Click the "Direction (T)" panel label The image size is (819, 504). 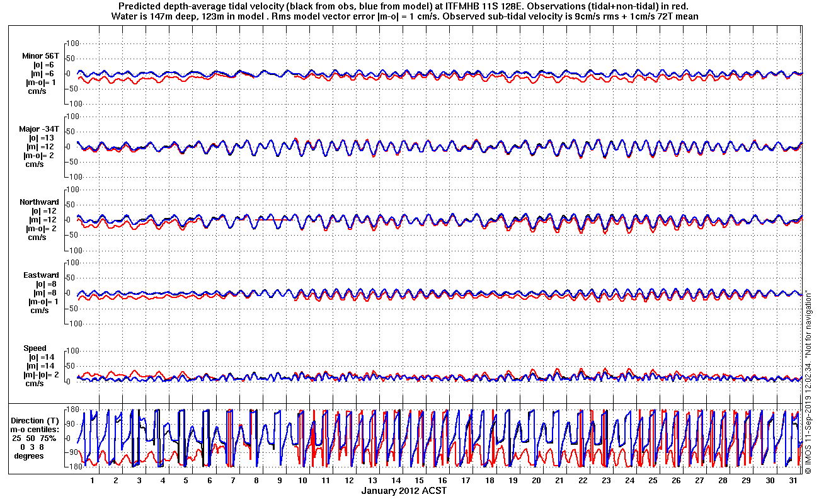coord(35,420)
